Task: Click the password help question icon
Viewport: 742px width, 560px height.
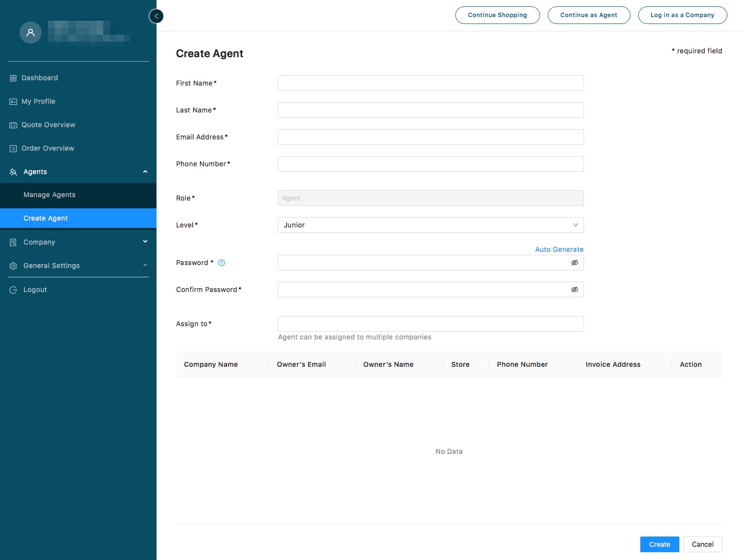Action: (x=222, y=263)
